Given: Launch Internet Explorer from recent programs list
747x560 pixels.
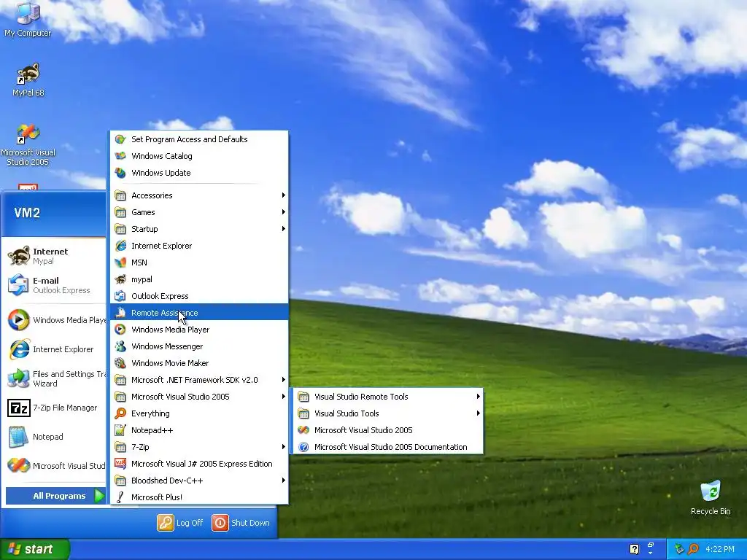Looking at the screenshot, I should click(x=55, y=349).
